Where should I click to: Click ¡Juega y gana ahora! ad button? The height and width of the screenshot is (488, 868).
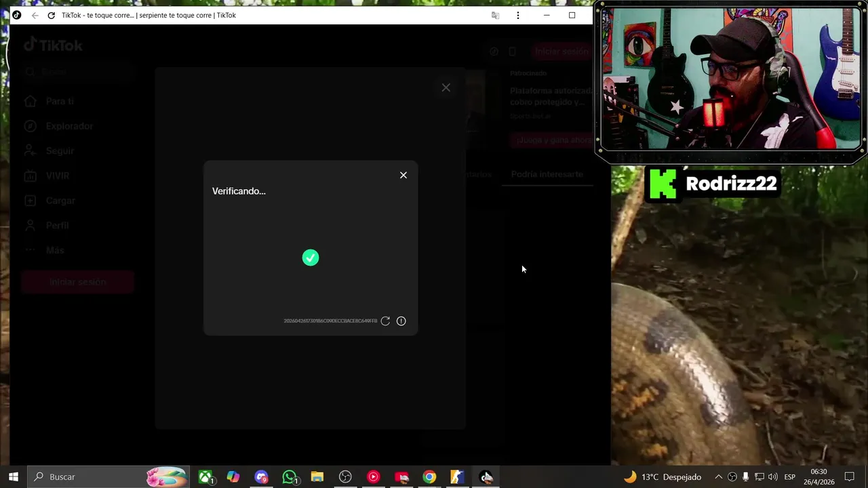553,140
